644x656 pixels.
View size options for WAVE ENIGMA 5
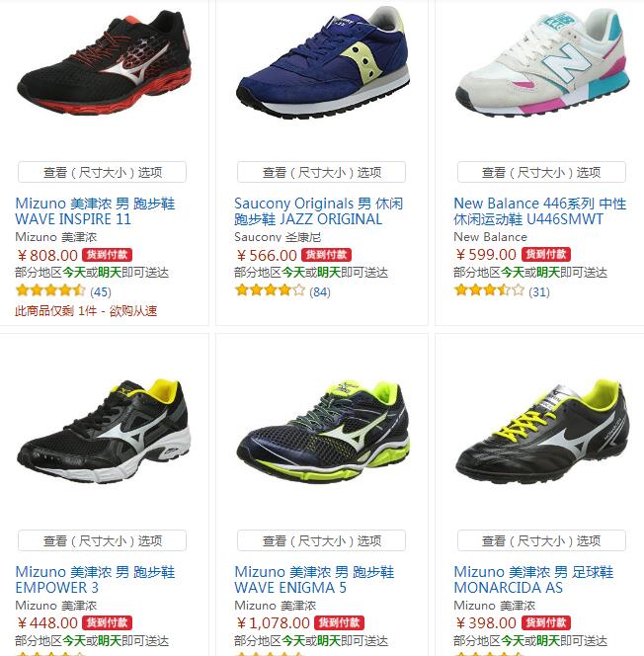coord(321,540)
